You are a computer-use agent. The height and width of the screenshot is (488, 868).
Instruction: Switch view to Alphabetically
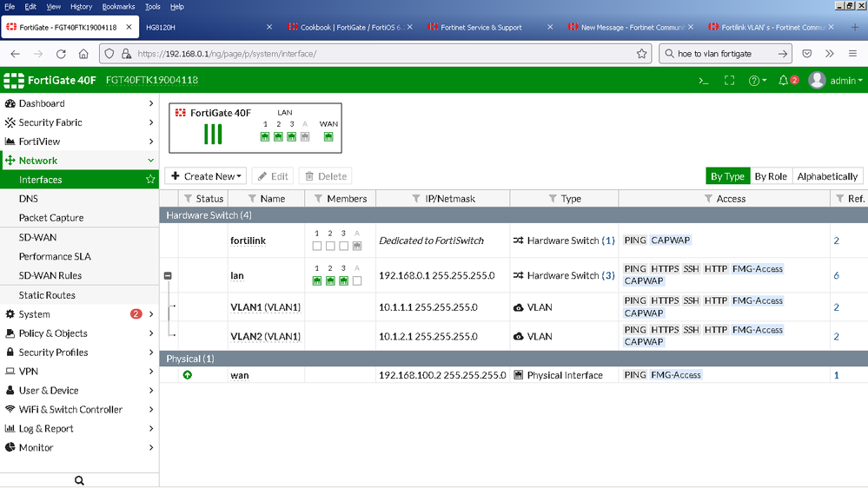[x=826, y=176]
